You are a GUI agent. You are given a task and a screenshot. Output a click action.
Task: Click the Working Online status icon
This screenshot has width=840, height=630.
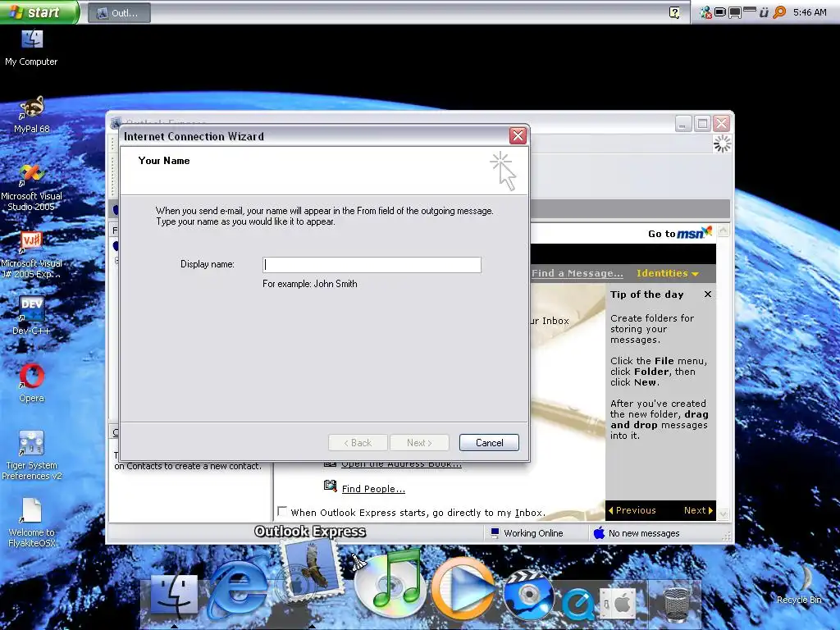tap(495, 533)
